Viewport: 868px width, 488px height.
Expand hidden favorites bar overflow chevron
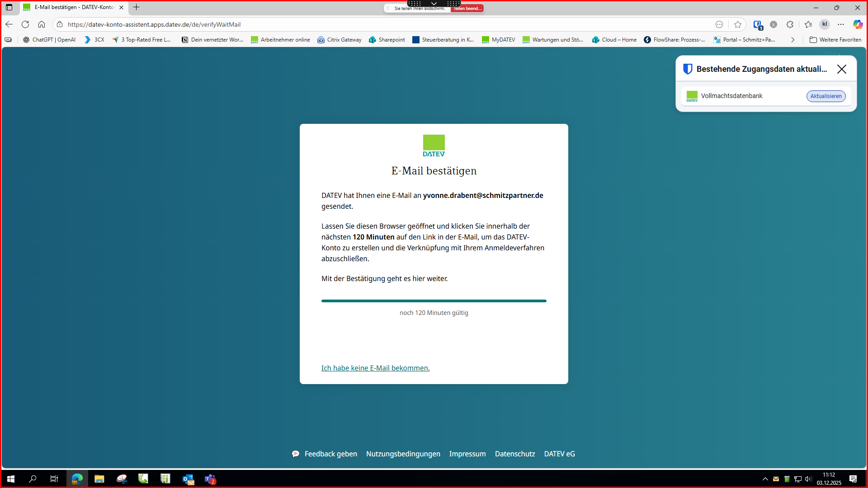click(x=793, y=40)
